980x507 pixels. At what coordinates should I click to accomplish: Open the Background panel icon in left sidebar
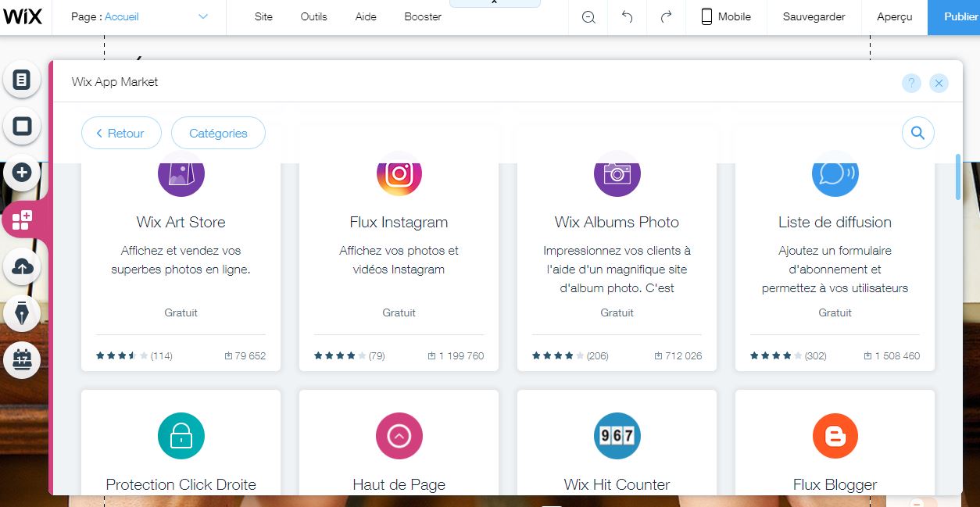coord(22,126)
